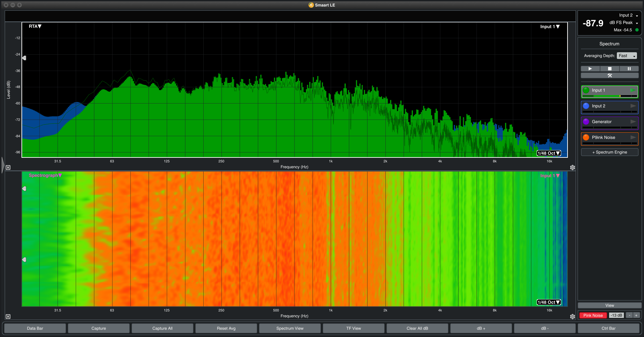Open the RTA graph type dropdown

tap(35, 26)
